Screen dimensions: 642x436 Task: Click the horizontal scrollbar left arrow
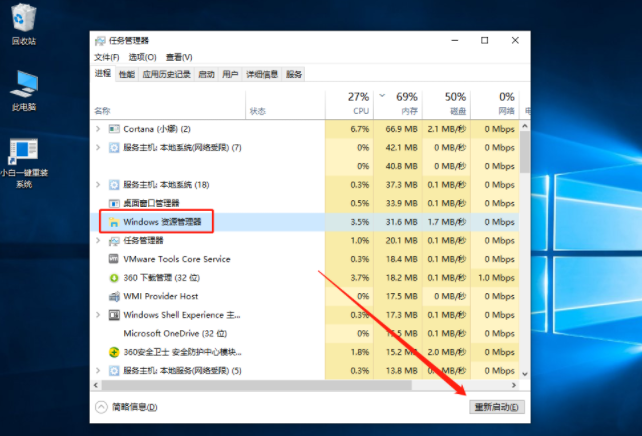click(x=96, y=385)
